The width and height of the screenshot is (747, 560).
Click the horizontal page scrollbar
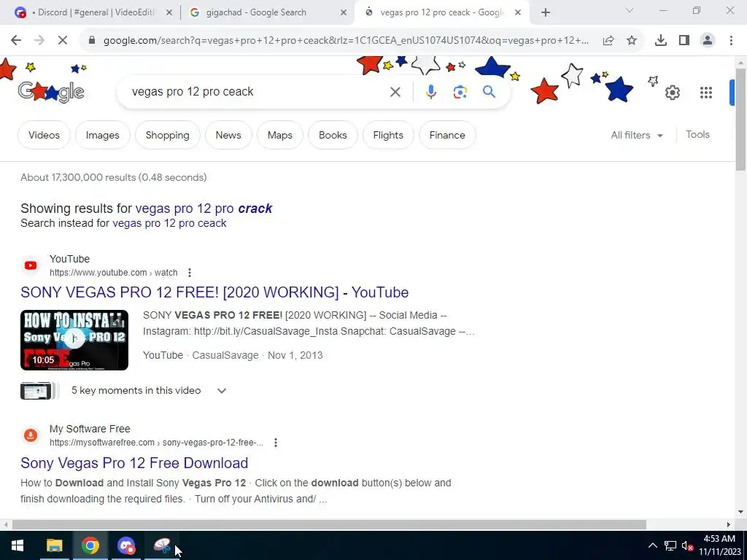329,525
